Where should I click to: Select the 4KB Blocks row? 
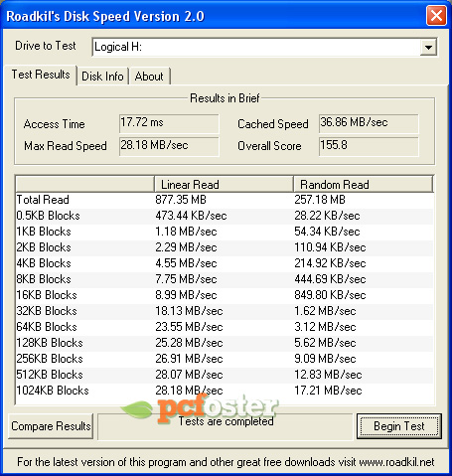point(225,263)
